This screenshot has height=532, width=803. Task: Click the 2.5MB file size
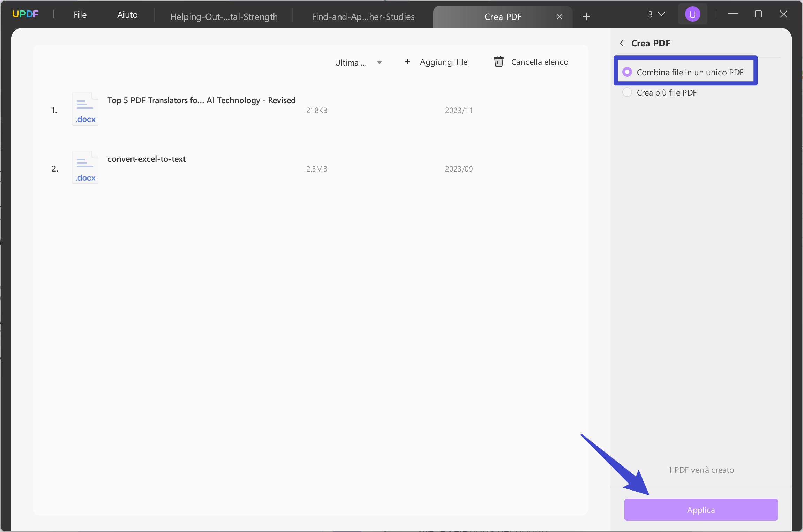[317, 169]
